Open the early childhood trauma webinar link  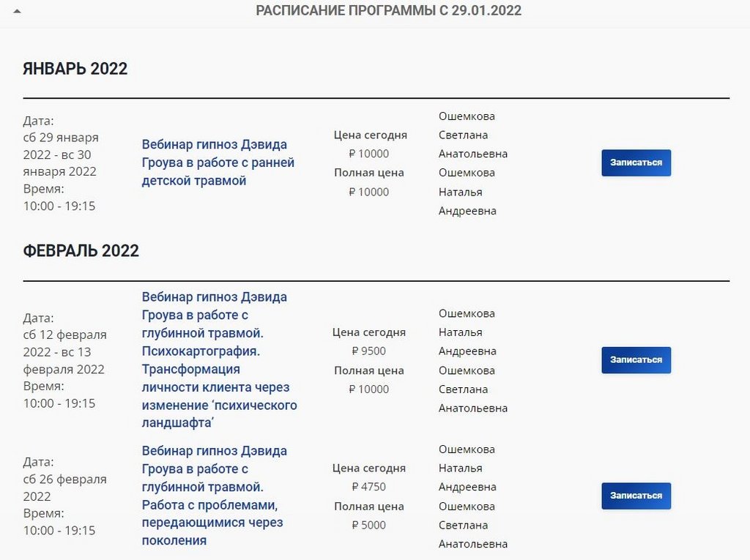tap(218, 163)
